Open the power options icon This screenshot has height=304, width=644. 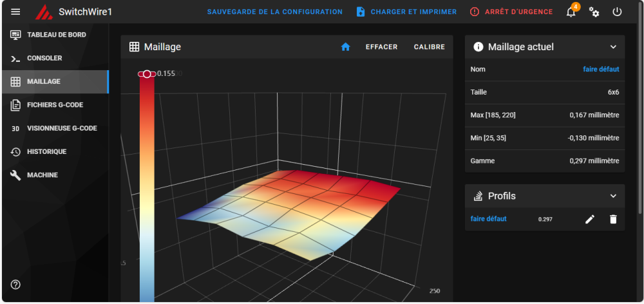tap(617, 12)
